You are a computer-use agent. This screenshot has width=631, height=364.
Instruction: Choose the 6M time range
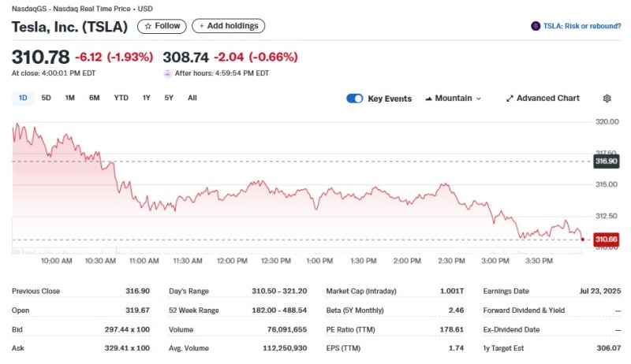[95, 98]
